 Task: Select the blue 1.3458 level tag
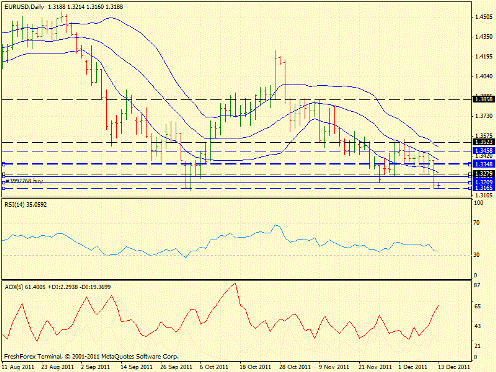[x=484, y=151]
